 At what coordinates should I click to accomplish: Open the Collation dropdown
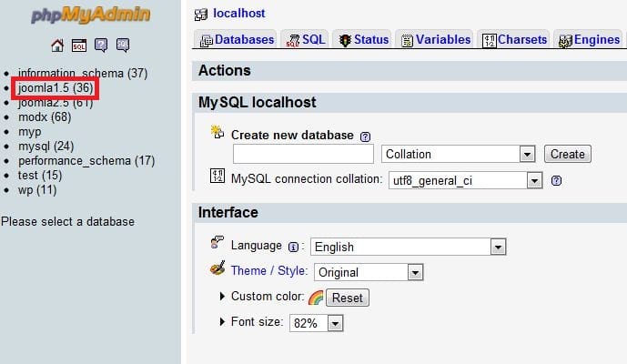click(x=459, y=154)
